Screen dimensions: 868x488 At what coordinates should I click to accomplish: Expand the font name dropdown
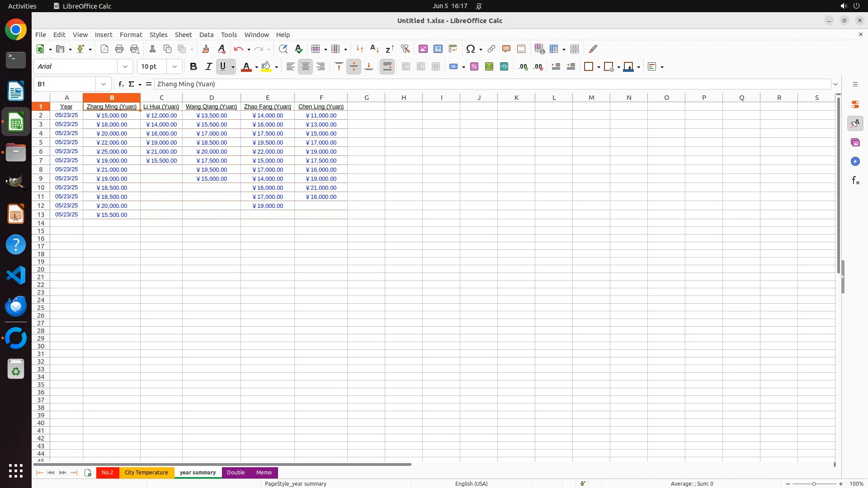click(125, 66)
